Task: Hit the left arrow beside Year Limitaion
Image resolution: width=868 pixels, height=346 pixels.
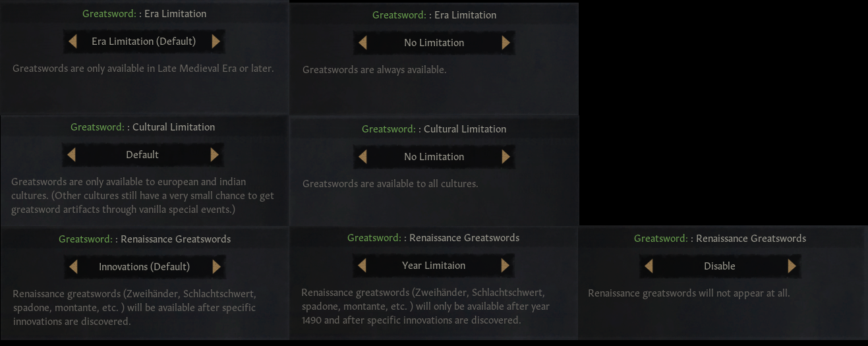Action: [362, 266]
